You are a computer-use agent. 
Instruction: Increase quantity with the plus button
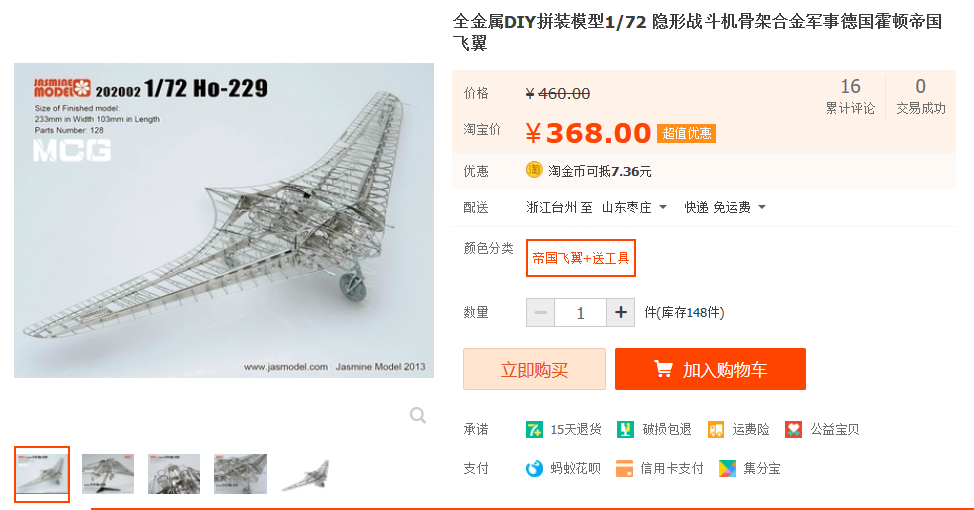[621, 312]
